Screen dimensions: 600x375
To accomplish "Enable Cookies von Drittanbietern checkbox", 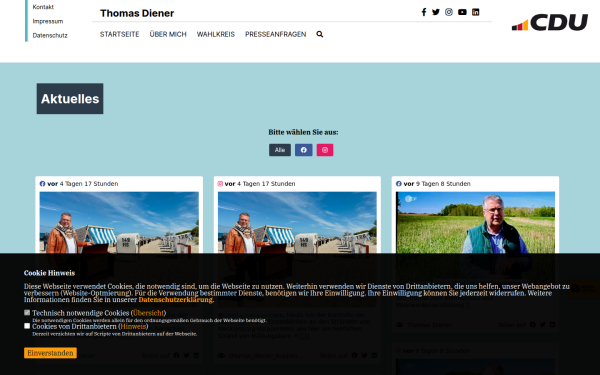I will (27, 326).
